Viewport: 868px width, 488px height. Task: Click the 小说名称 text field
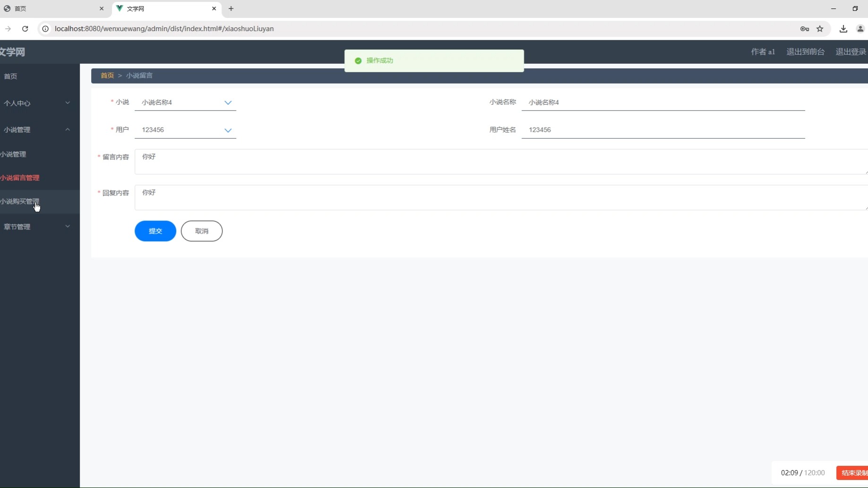click(663, 102)
